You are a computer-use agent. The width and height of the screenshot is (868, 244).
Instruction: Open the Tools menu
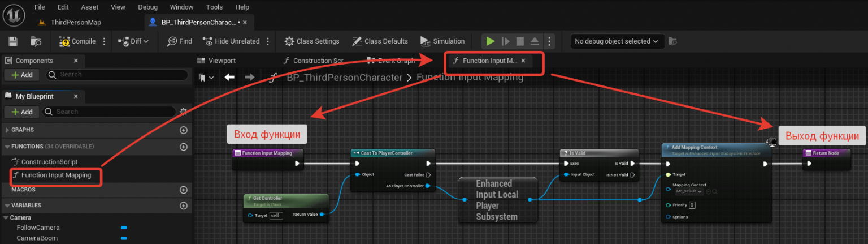214,7
